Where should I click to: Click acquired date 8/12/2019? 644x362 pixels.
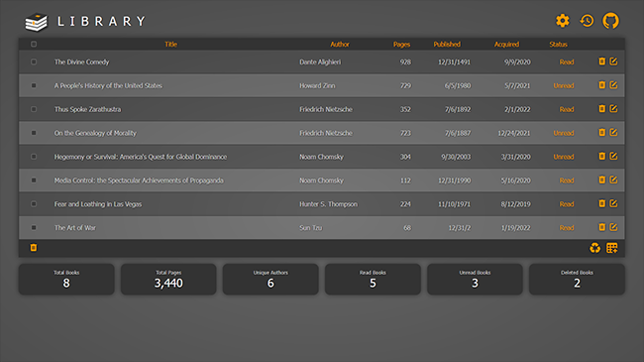[515, 204]
